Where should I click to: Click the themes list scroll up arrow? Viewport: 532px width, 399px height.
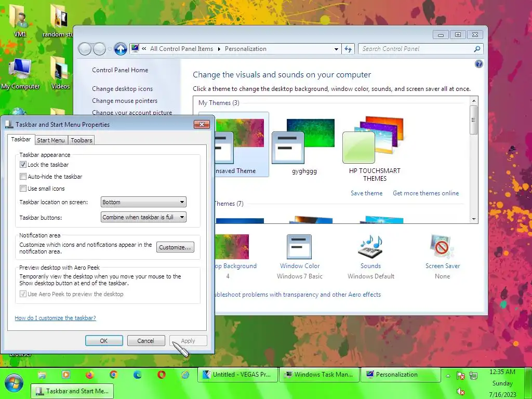click(474, 101)
